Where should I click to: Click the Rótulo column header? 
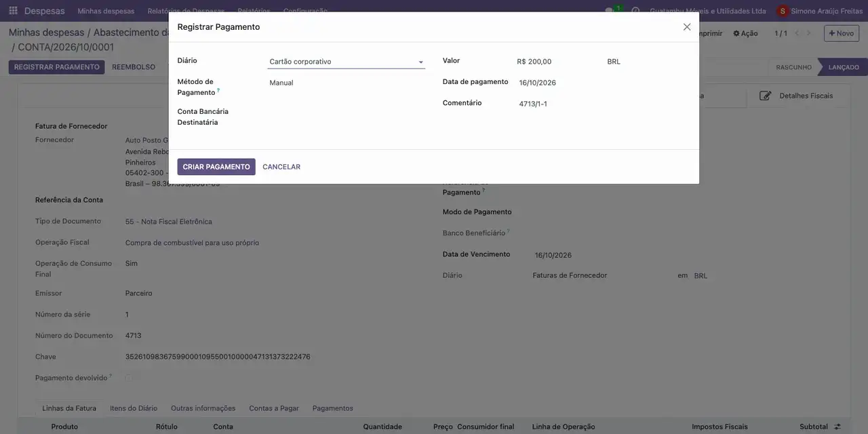[167, 427]
